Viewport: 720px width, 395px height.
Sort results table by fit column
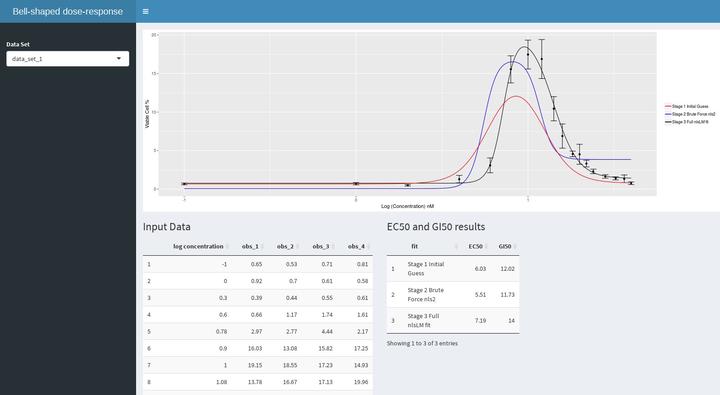tap(415, 247)
